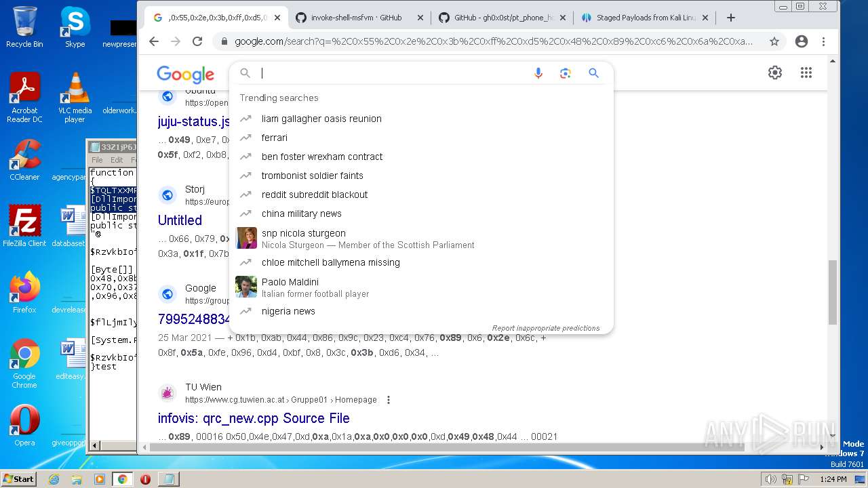Open the File menu in the Notepad window
The width and height of the screenshot is (868, 488).
pyautogui.click(x=97, y=160)
